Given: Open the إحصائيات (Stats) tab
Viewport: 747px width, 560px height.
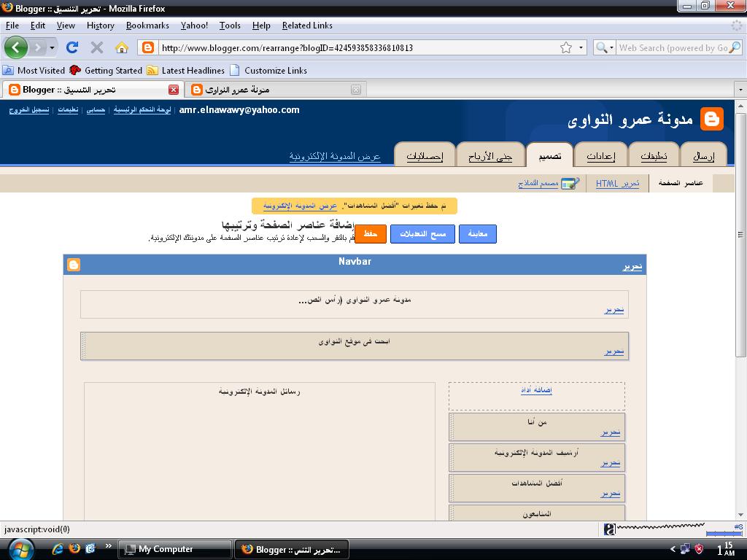Looking at the screenshot, I should [x=425, y=155].
